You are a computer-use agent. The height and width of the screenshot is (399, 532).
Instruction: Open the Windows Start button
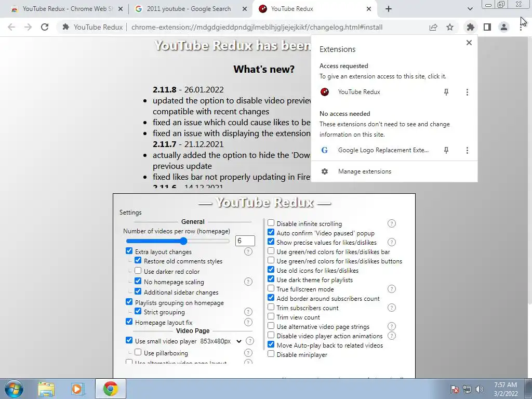[14, 389]
